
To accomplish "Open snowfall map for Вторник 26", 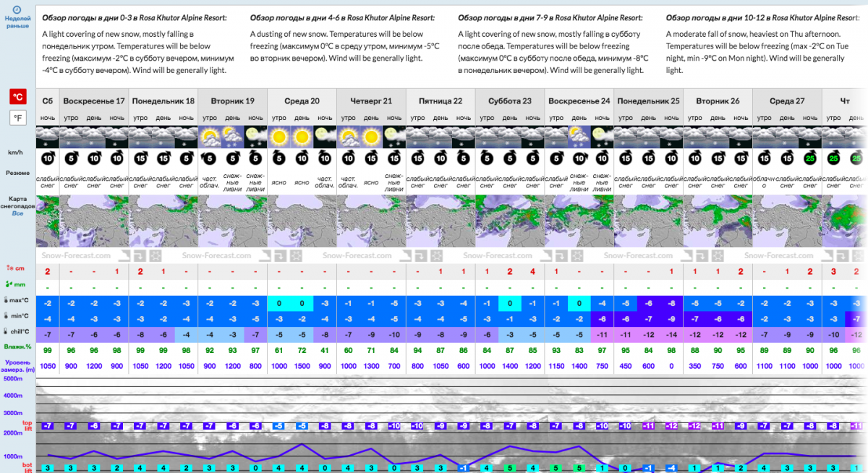I will 718,221.
